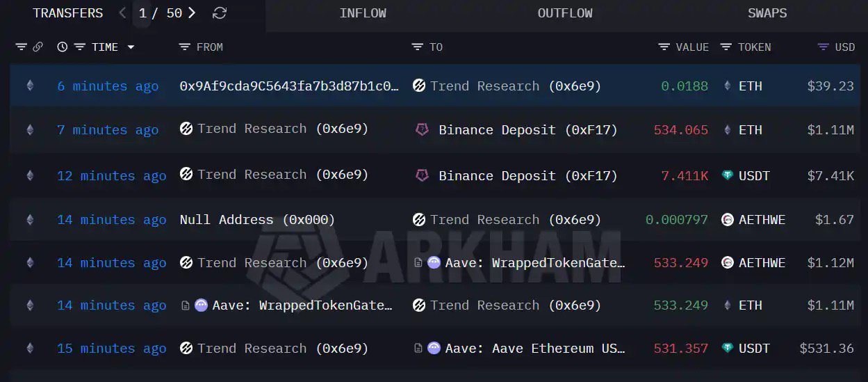The width and height of the screenshot is (868, 382).
Task: Expand TIME sort dropdown arrow
Action: coord(130,47)
